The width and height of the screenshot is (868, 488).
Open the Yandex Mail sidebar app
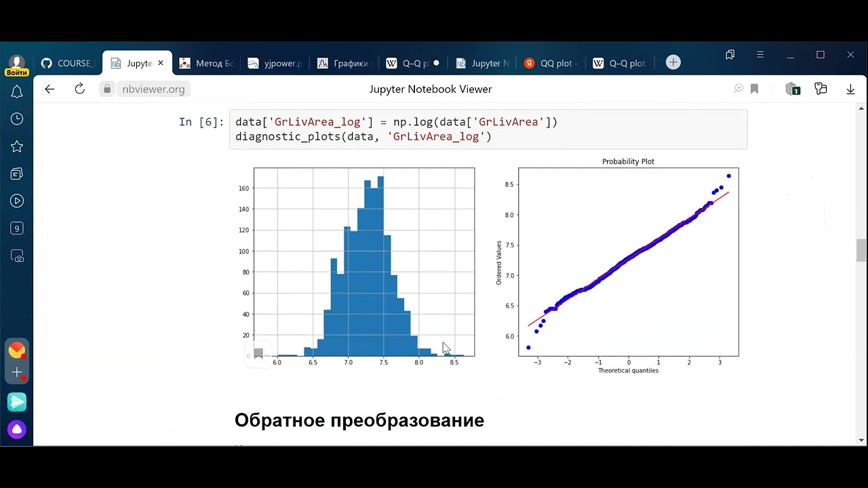[17, 350]
